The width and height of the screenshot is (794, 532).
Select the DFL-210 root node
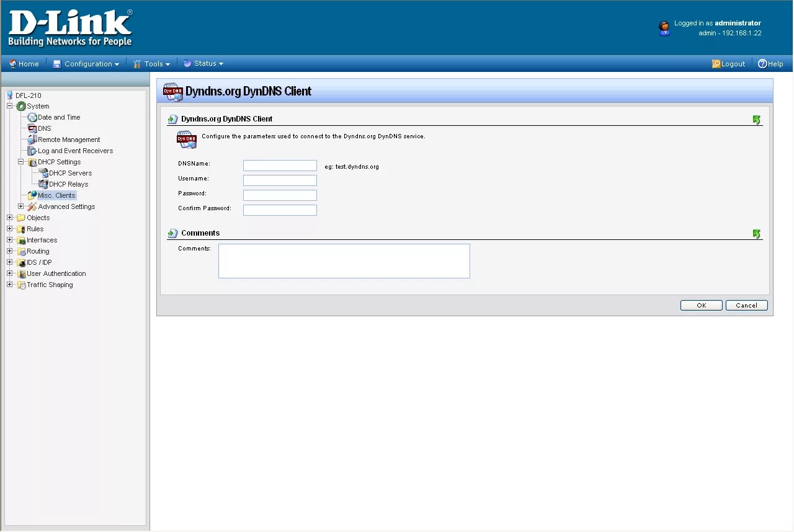pyautogui.click(x=29, y=95)
